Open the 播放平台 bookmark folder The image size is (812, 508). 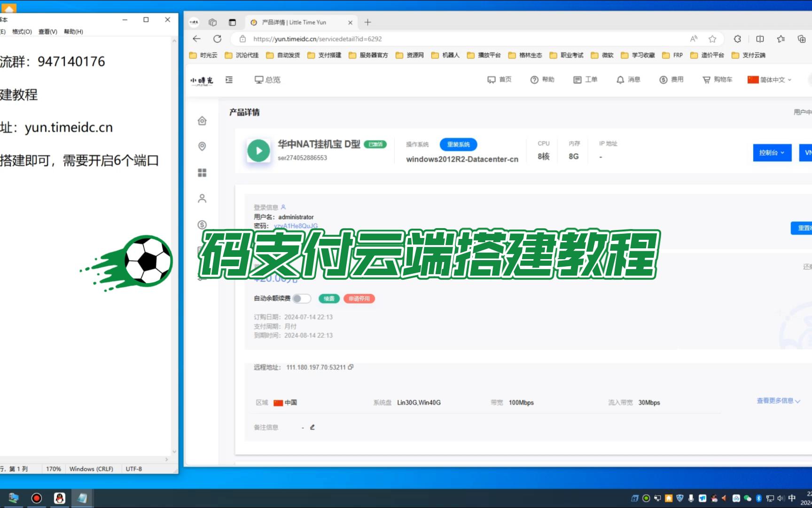click(x=484, y=55)
